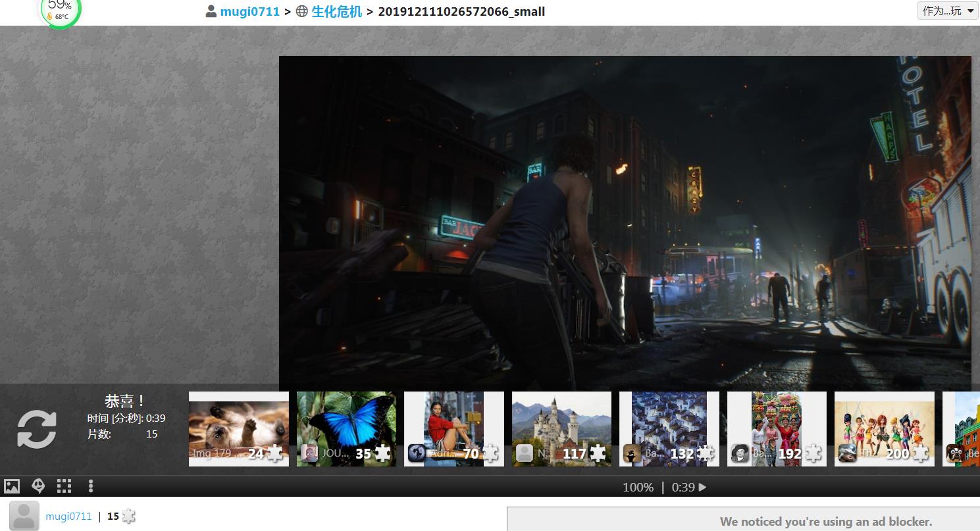Open mugi0711 profile link below the puzzle
980x531 pixels.
(68, 517)
